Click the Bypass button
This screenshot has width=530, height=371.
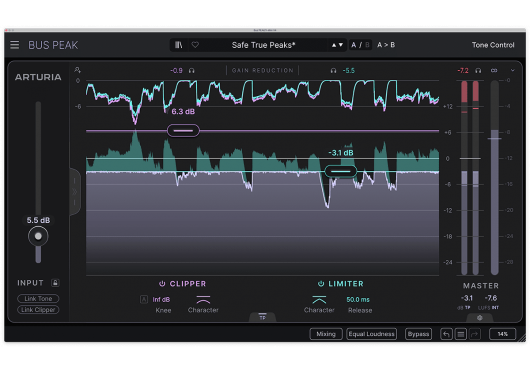coord(418,334)
